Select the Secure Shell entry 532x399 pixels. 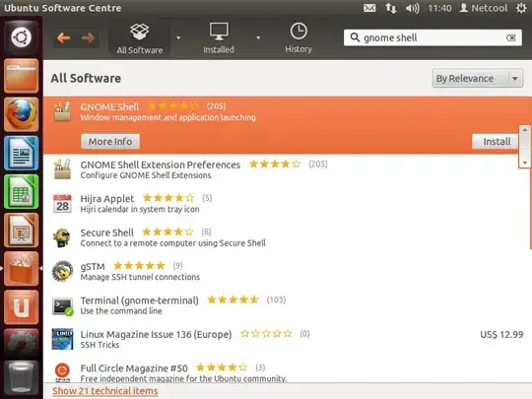[288, 237]
